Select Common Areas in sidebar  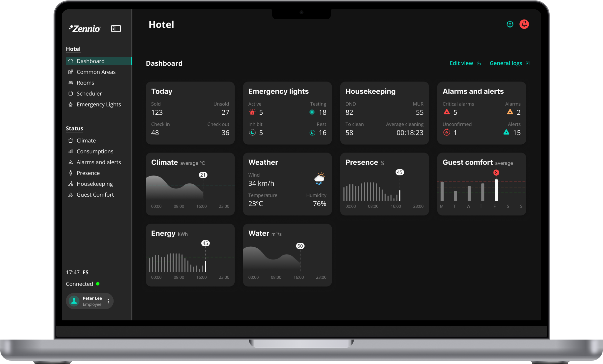(x=96, y=72)
